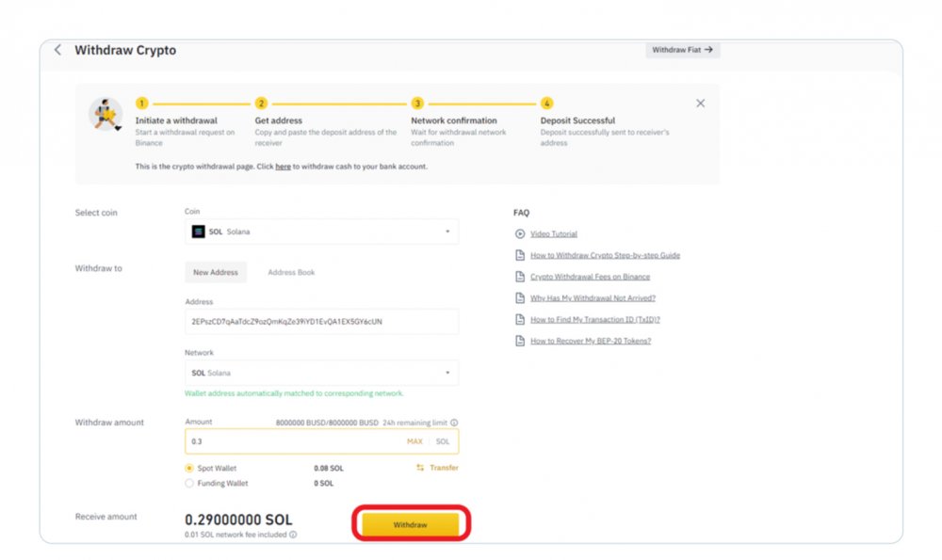942x560 pixels.
Task: Click the '0 SOL' Funding Wallet balance
Action: (323, 483)
